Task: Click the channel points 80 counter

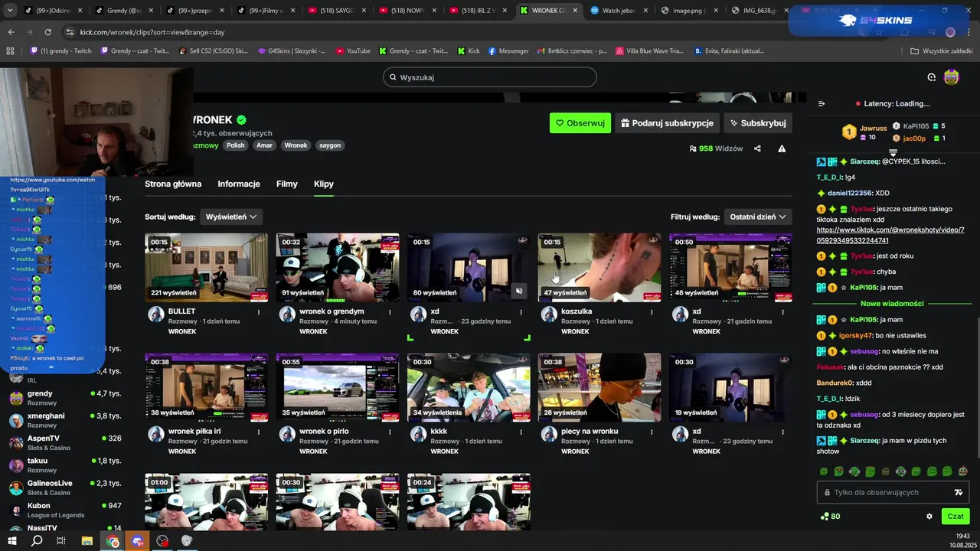Action: pos(830,517)
